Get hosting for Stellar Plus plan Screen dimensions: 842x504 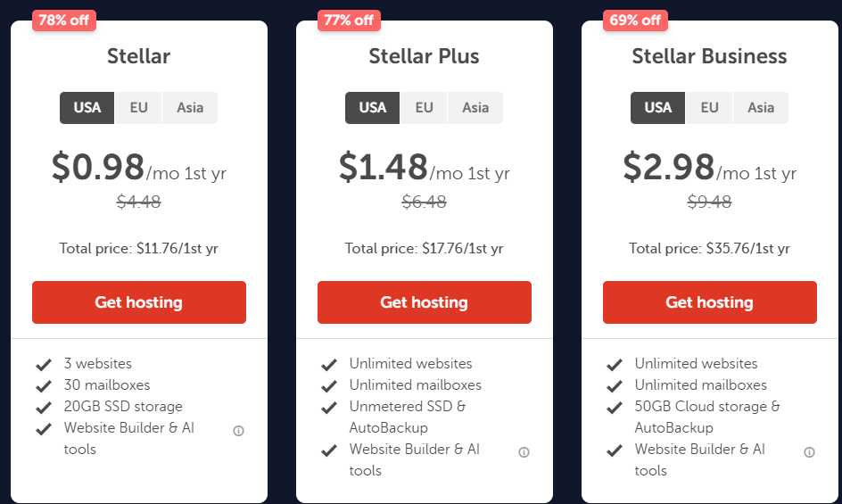click(425, 302)
